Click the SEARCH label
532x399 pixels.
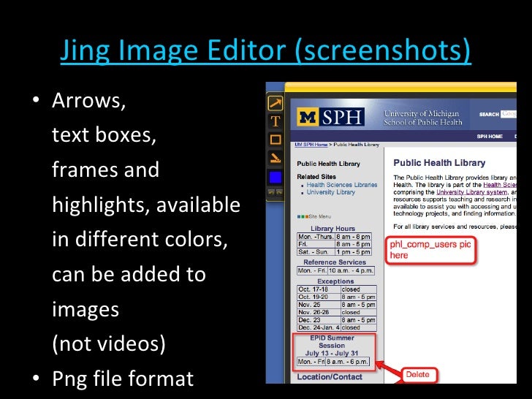click(489, 114)
